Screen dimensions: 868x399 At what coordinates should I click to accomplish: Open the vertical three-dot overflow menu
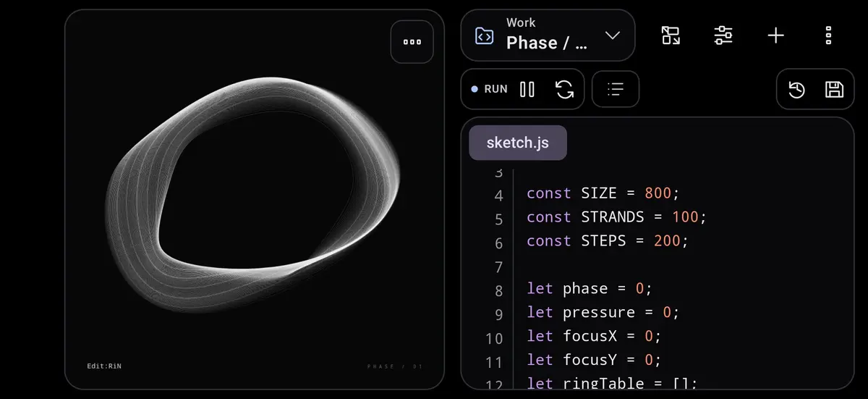point(828,35)
